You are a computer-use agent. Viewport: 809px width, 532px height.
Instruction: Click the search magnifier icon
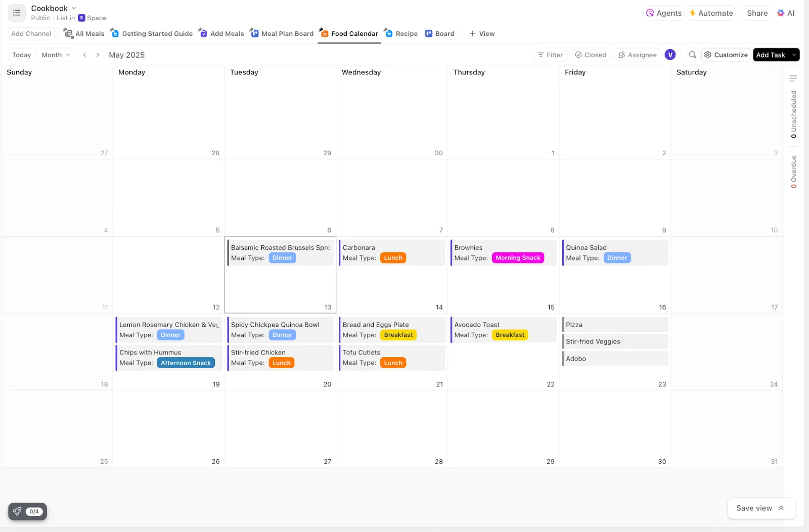coord(692,55)
